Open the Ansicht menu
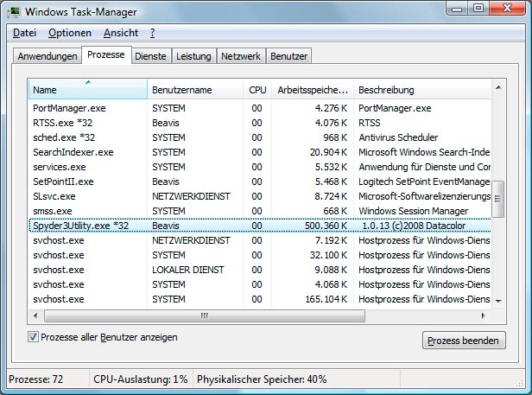 121,33
